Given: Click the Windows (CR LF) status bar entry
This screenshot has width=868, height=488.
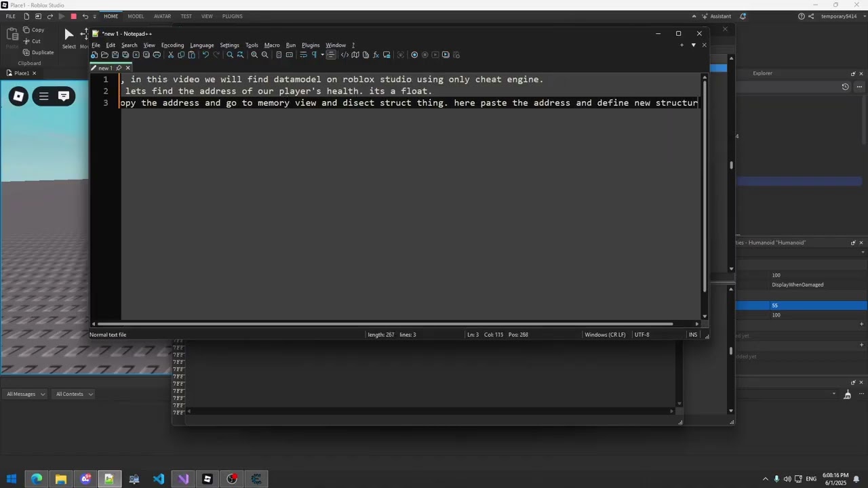Looking at the screenshot, I should 605,335.
